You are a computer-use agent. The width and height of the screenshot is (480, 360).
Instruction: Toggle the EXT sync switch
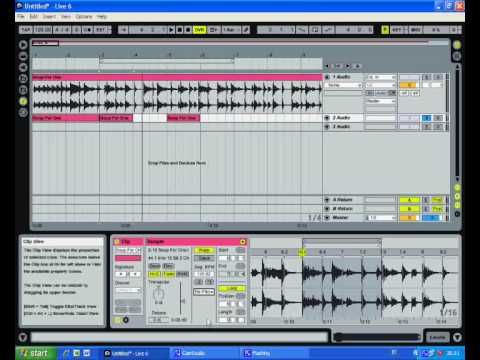pyautogui.click(x=101, y=30)
